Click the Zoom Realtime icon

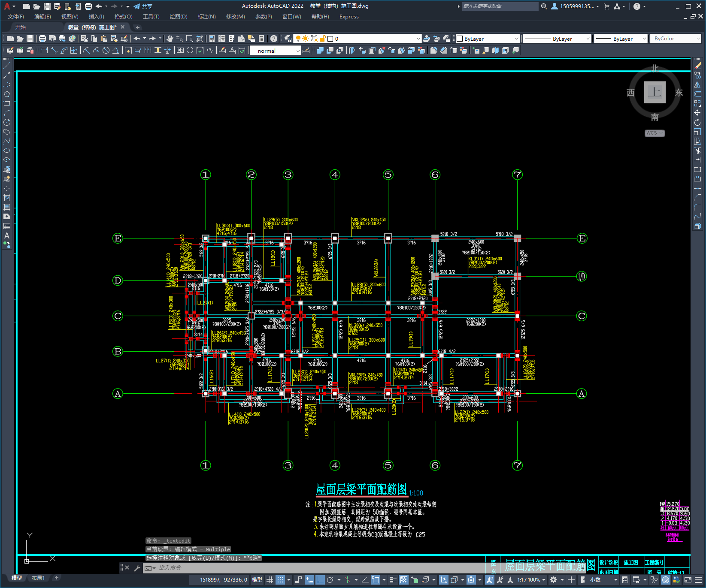click(x=179, y=39)
